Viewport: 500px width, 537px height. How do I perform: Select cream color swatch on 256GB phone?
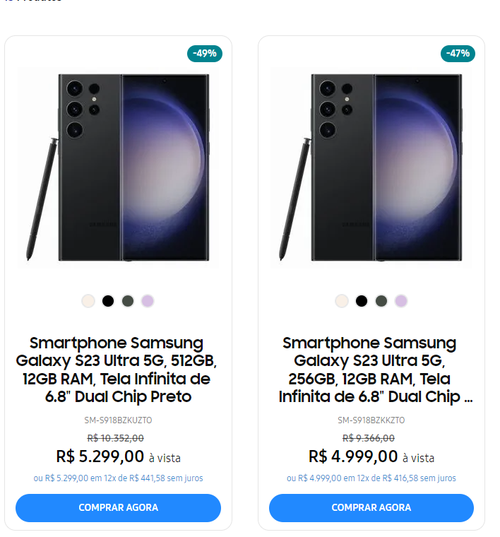coord(341,301)
